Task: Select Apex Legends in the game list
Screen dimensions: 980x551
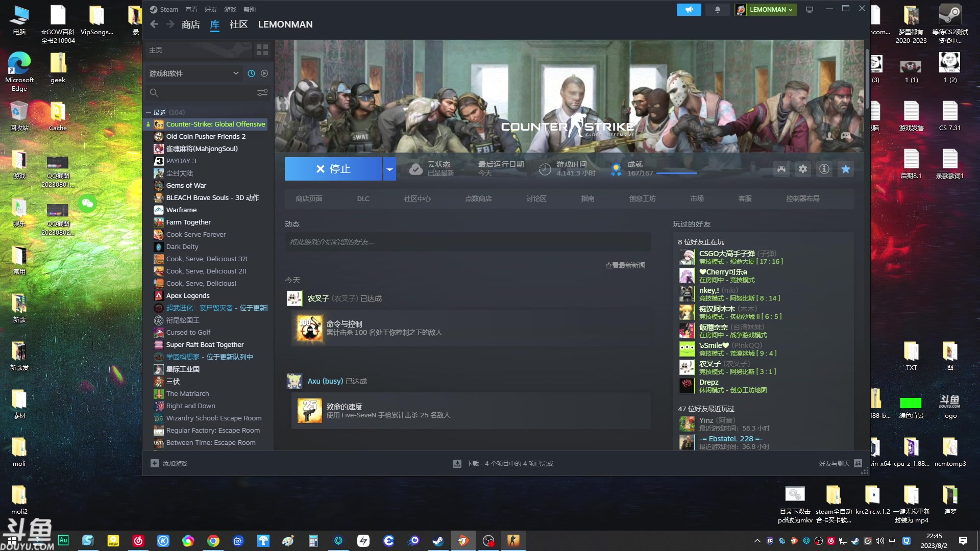Action: coord(188,295)
